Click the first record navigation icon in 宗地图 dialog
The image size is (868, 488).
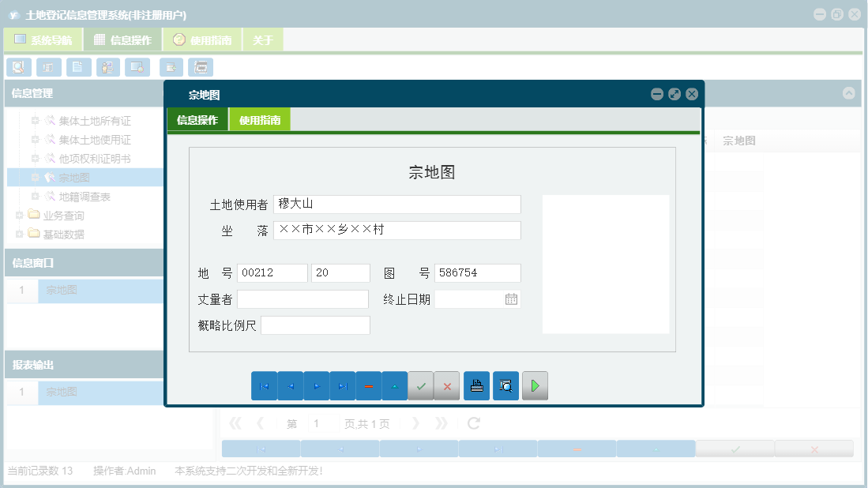[x=265, y=385]
